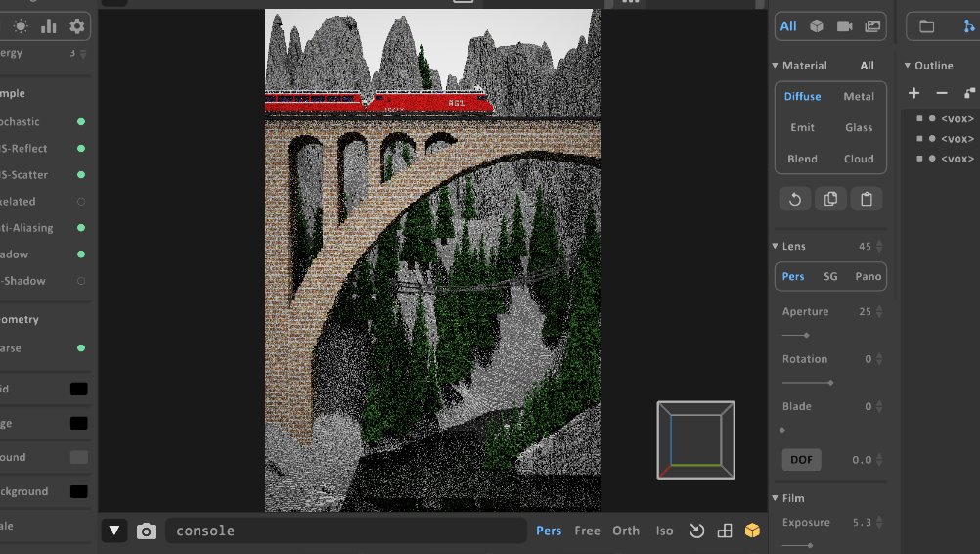This screenshot has height=554, width=980.
Task: Select the second <vox> outline row
Action: pos(945,139)
